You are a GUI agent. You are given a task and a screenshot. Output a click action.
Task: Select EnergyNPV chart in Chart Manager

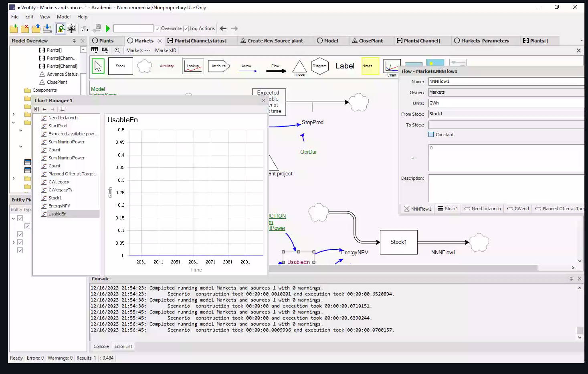[x=59, y=206]
